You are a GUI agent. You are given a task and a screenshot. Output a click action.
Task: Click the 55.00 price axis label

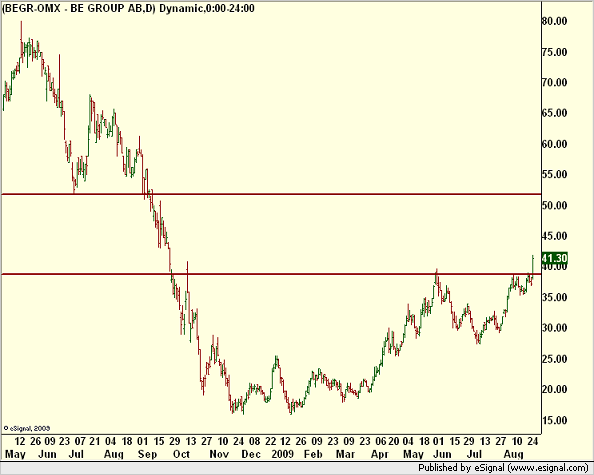click(x=555, y=174)
